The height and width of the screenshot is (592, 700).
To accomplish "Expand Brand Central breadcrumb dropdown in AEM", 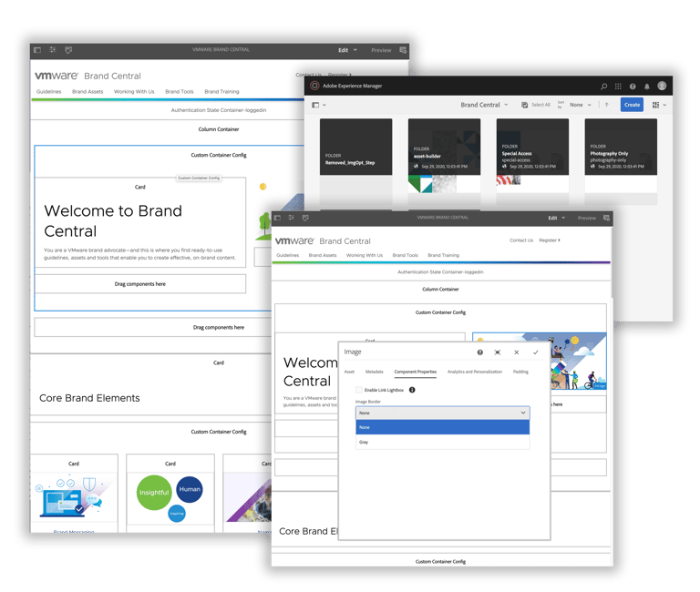I will (484, 105).
